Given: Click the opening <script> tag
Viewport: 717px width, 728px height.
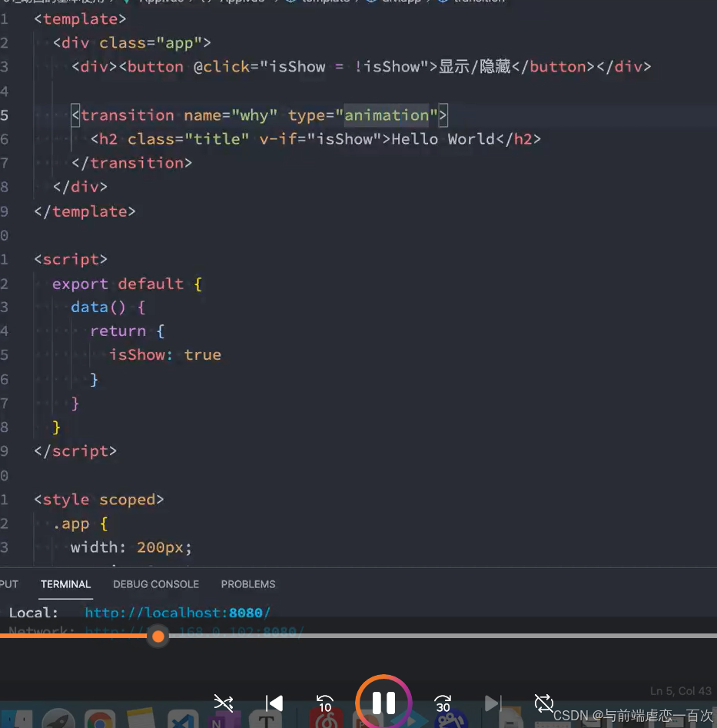Looking at the screenshot, I should tap(71, 259).
